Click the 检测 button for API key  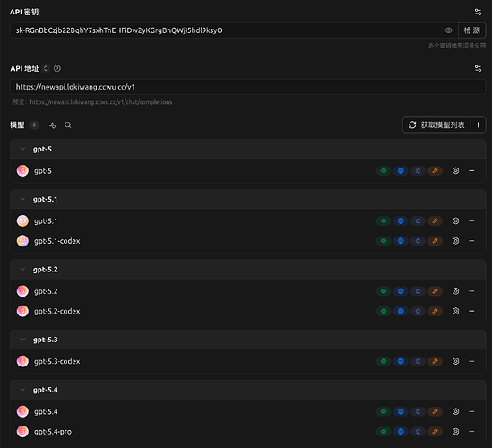click(x=471, y=30)
